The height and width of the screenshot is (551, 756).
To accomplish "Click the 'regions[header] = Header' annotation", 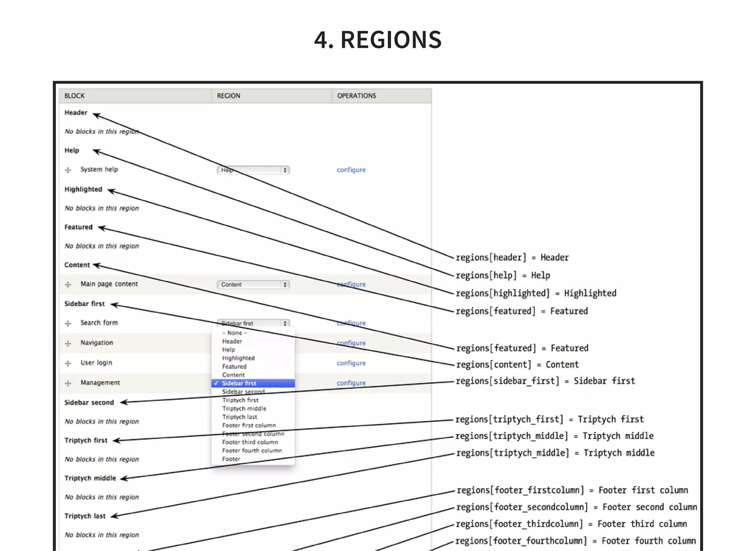I will 512,257.
